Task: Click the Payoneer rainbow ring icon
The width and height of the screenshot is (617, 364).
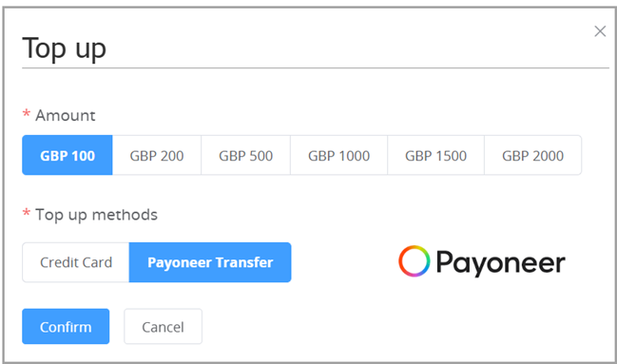Action: coord(414,261)
